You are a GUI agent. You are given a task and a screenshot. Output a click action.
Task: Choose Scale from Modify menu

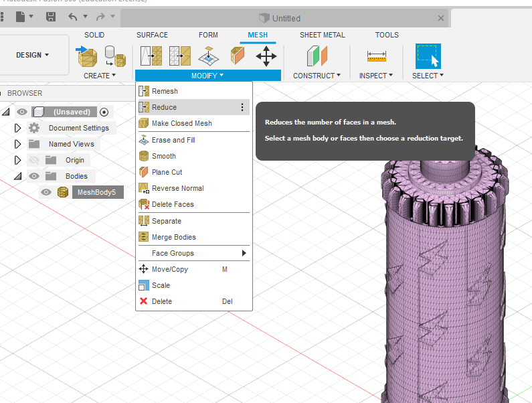(194, 285)
